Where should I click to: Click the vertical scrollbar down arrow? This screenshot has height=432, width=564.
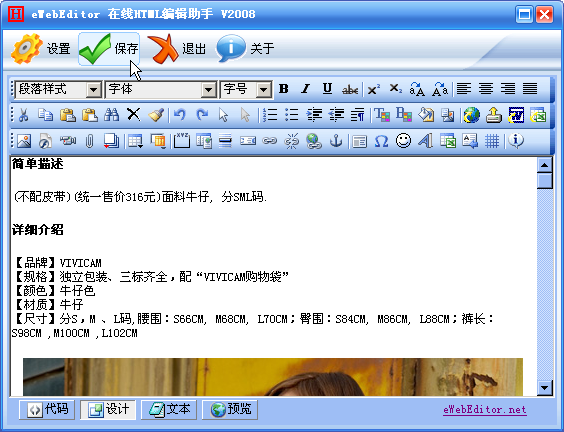545,388
